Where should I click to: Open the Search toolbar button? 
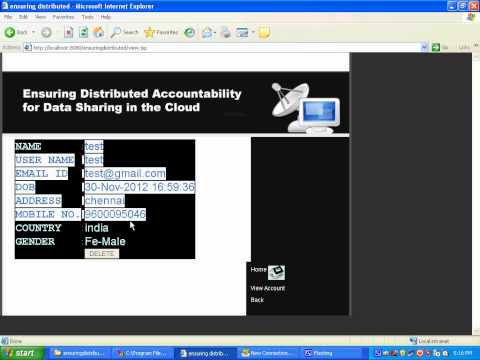coord(124,32)
